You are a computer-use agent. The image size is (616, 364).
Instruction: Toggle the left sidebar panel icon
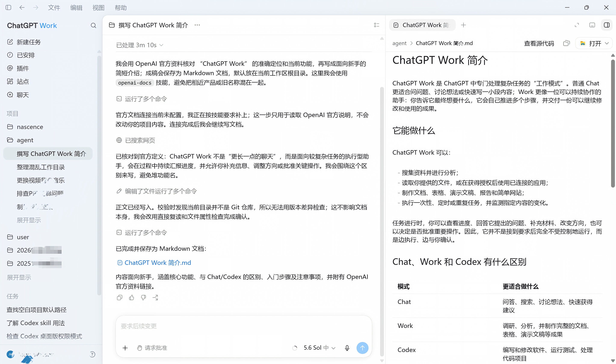pos(8,8)
